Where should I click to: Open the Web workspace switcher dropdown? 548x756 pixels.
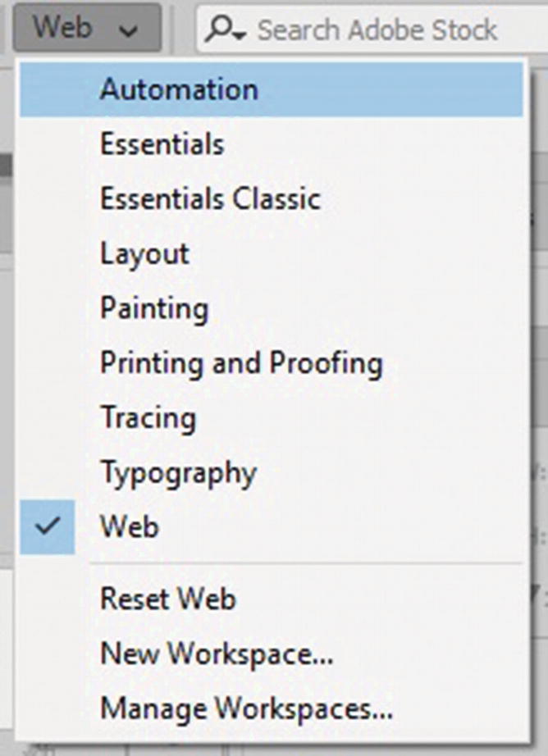pos(86,28)
